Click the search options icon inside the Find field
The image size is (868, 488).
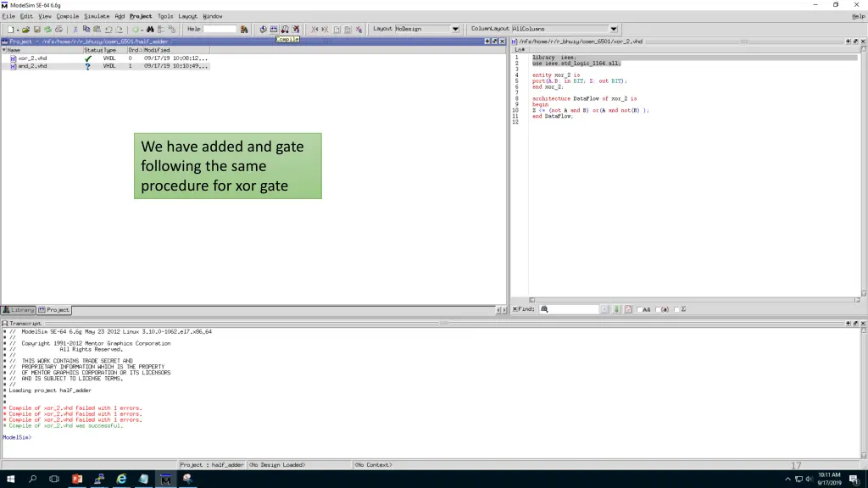tap(544, 309)
